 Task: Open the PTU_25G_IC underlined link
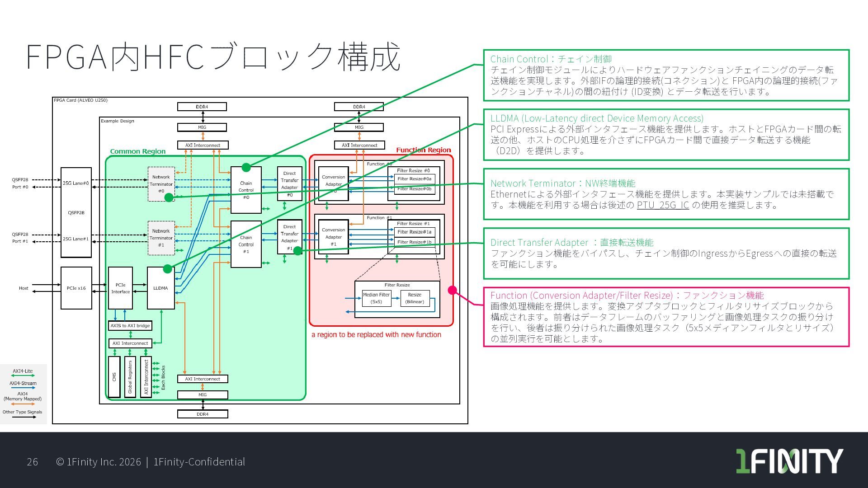point(663,205)
